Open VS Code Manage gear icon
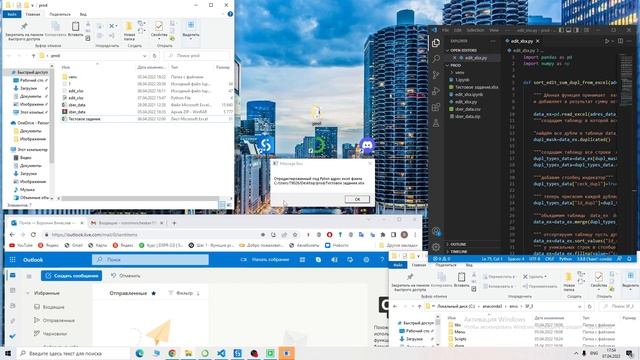640x360 pixels. pyautogui.click(x=436, y=247)
